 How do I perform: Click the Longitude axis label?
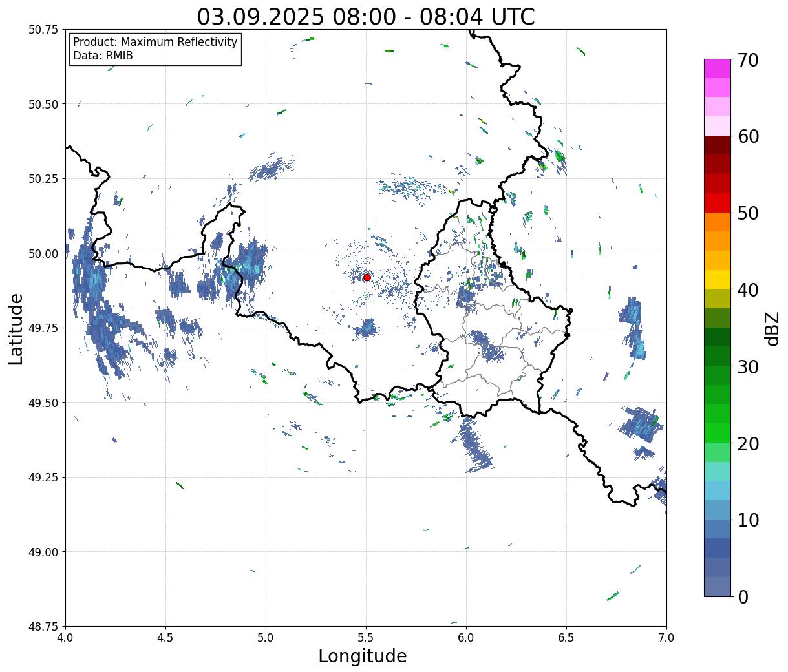click(x=363, y=656)
